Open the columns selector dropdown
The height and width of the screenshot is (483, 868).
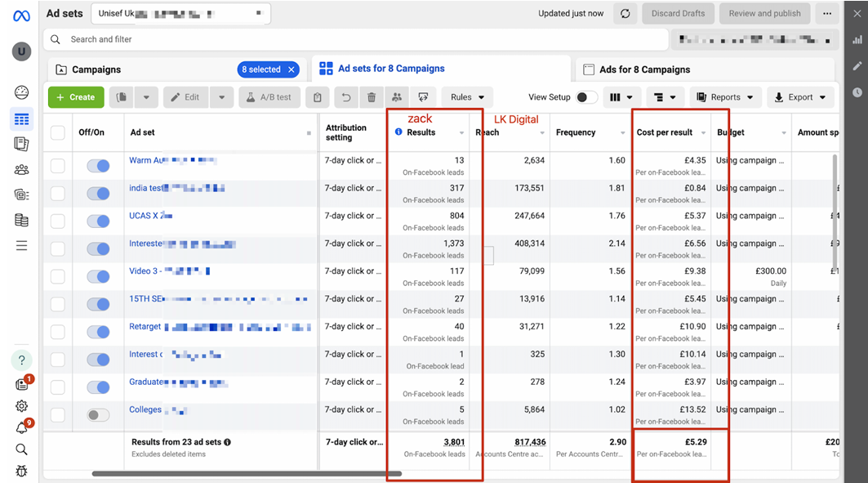621,97
